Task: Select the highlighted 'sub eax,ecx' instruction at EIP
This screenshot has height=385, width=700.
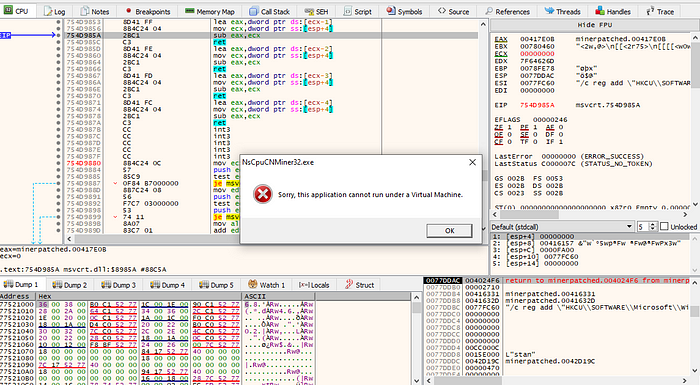Action: tap(237, 35)
